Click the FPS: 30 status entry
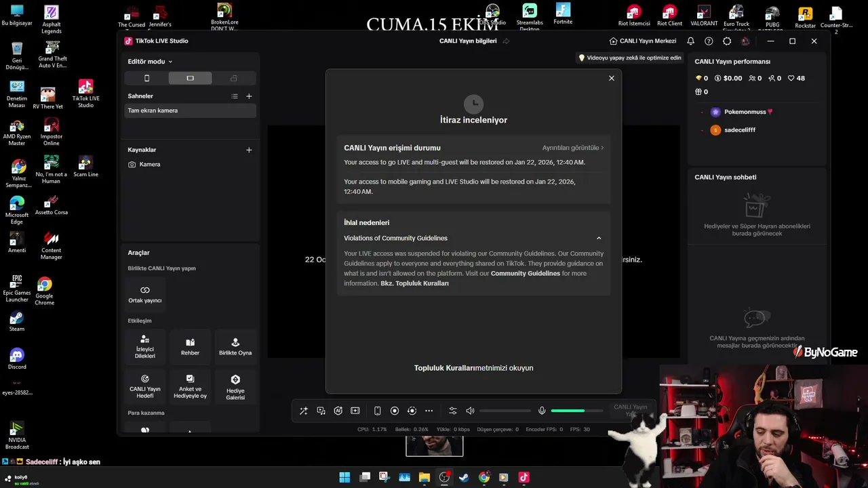The image size is (868, 488). point(580,429)
